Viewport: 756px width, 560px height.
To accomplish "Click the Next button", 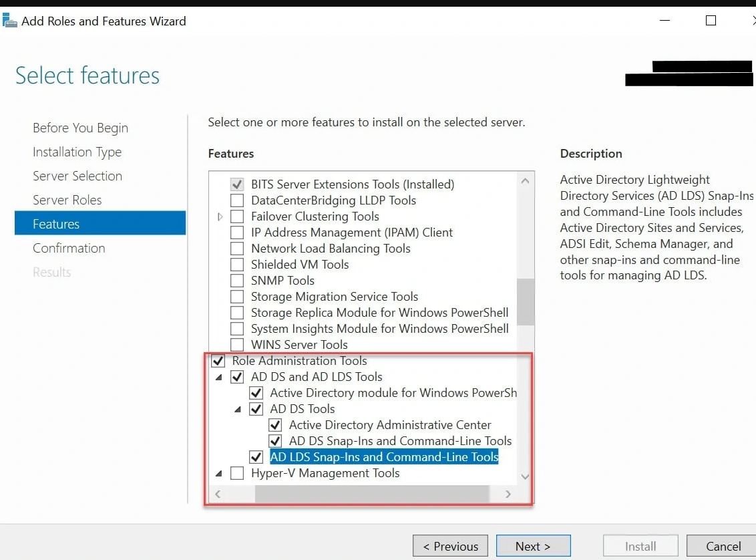I will tap(533, 546).
